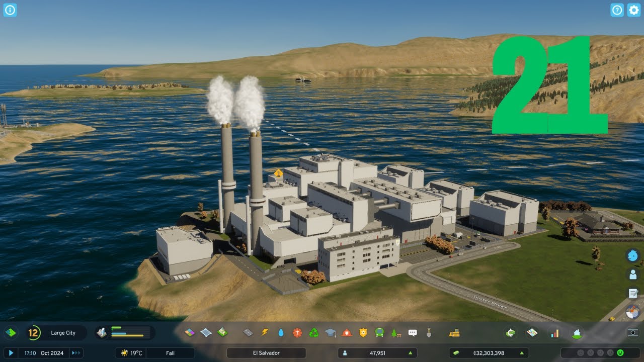Open the Transportation Overview map
The image size is (644, 362).
pyautogui.click(x=532, y=333)
